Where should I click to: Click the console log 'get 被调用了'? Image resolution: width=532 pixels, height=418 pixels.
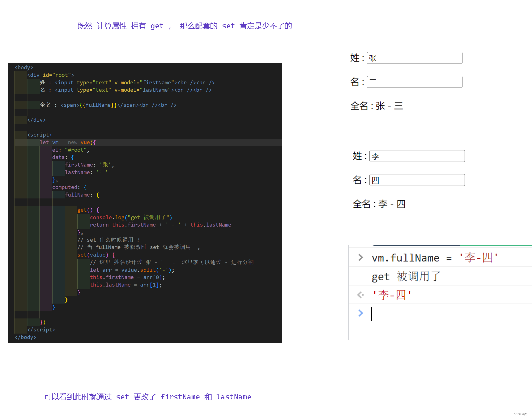point(406,277)
